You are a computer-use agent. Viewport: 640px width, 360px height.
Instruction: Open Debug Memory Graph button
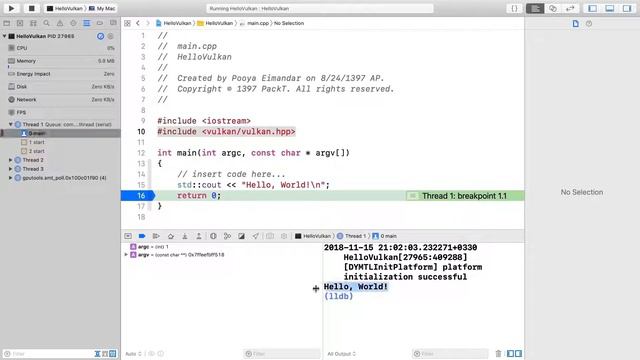click(x=227, y=236)
